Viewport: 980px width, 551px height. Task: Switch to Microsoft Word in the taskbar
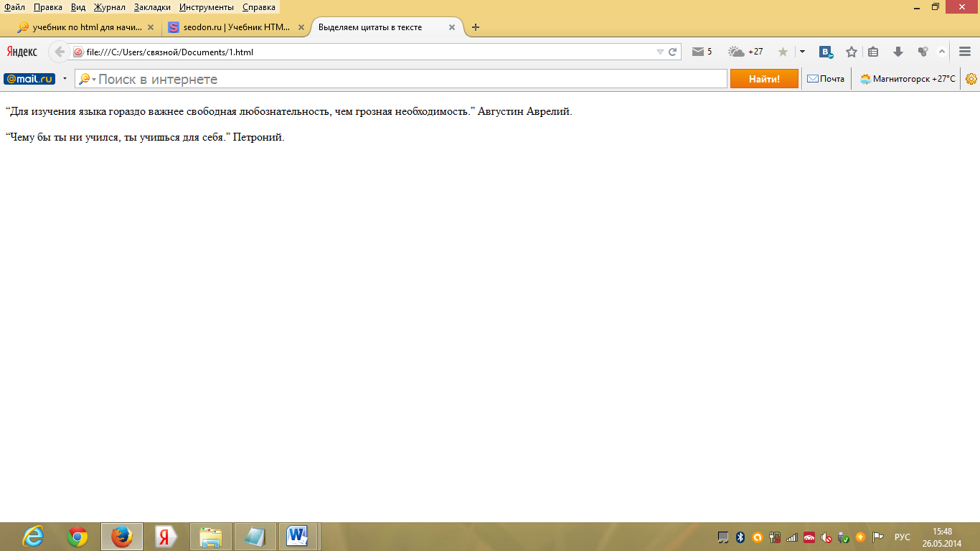coord(298,537)
